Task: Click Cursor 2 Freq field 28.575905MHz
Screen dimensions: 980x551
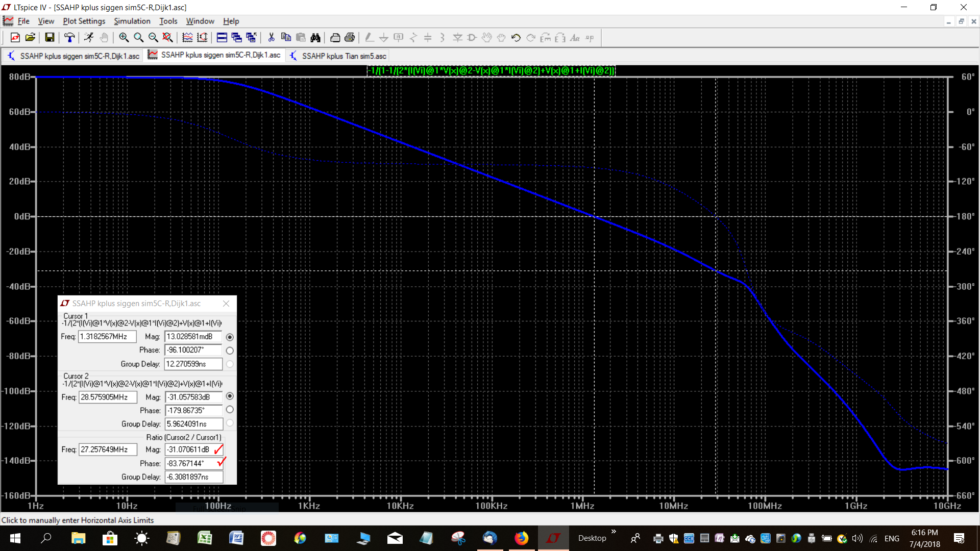Action: (108, 397)
